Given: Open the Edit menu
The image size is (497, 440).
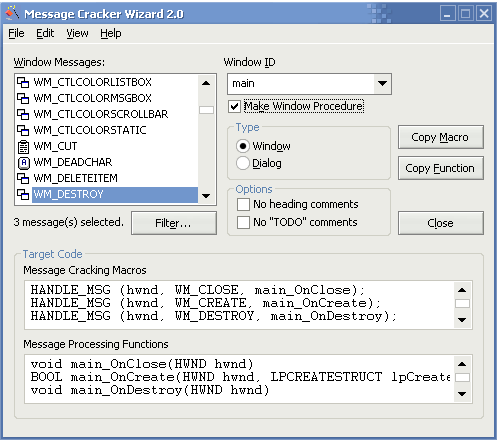Looking at the screenshot, I should [x=45, y=33].
